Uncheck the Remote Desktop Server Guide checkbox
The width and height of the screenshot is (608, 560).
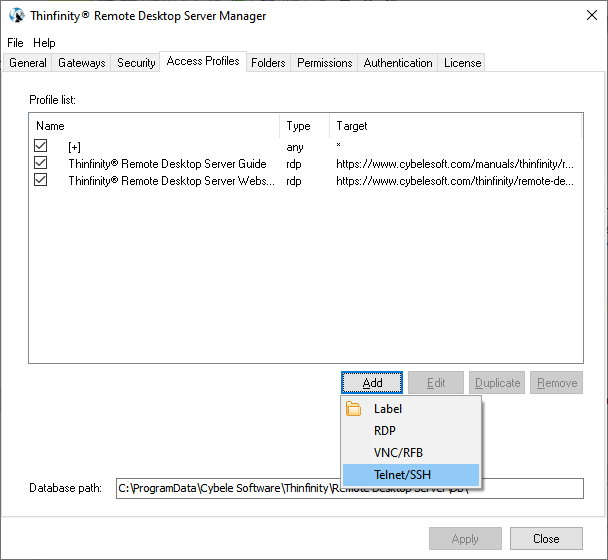point(40,163)
